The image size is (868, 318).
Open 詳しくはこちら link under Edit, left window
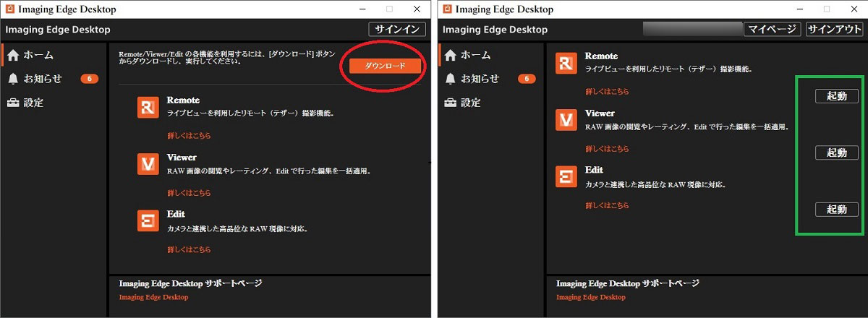coord(189,249)
